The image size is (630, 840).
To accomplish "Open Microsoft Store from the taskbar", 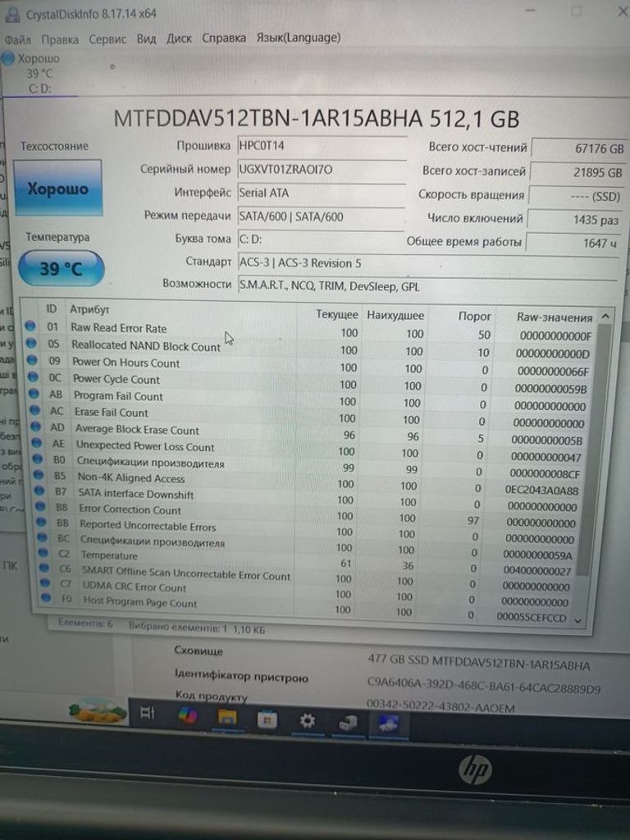I will (x=267, y=719).
